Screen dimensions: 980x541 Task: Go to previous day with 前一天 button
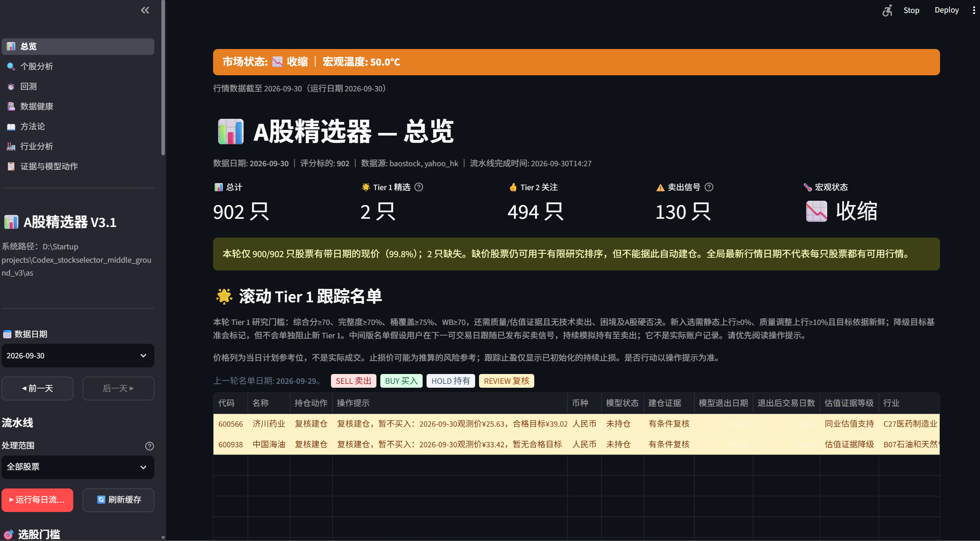(x=38, y=388)
